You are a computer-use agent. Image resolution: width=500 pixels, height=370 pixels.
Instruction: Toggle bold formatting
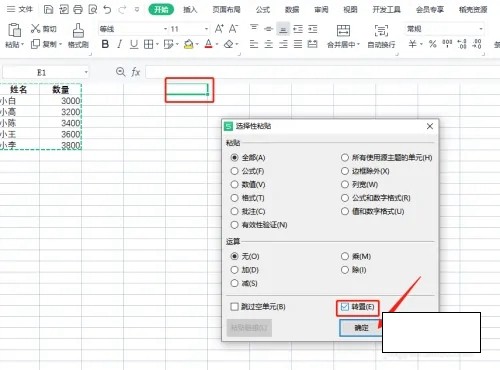coord(105,44)
